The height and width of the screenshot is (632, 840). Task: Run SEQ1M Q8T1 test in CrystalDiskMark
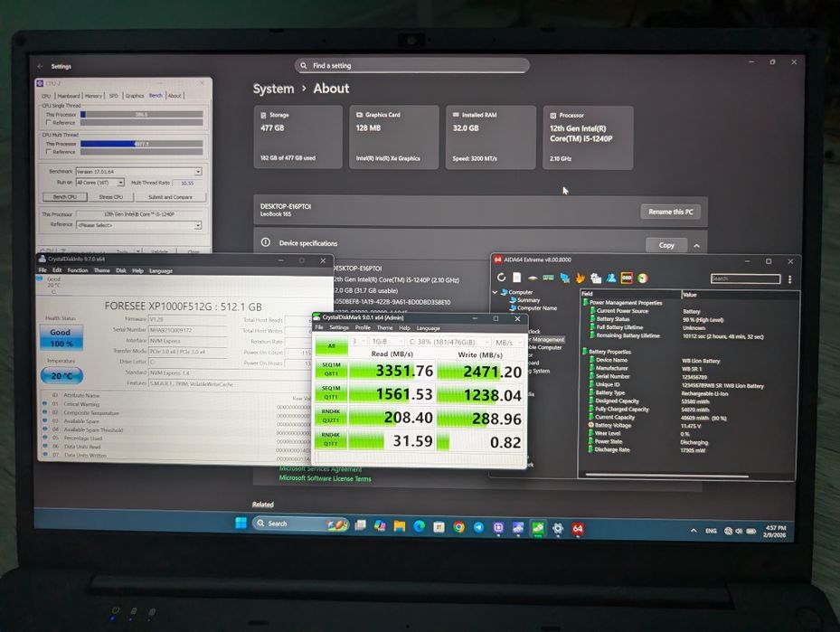coord(331,370)
